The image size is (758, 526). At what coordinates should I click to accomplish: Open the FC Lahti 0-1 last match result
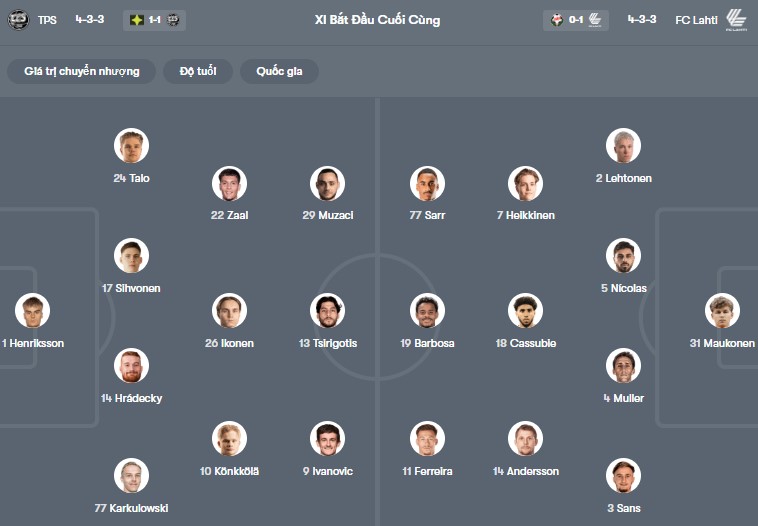(575, 20)
